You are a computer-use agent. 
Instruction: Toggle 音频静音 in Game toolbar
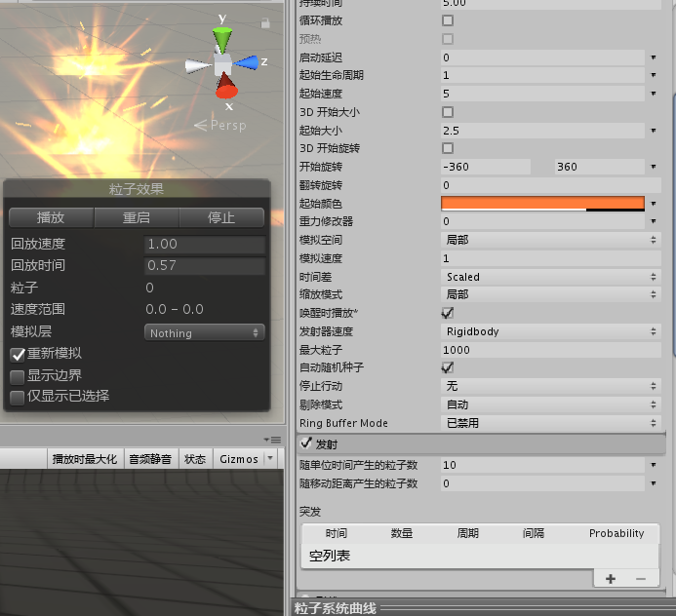coord(150,459)
